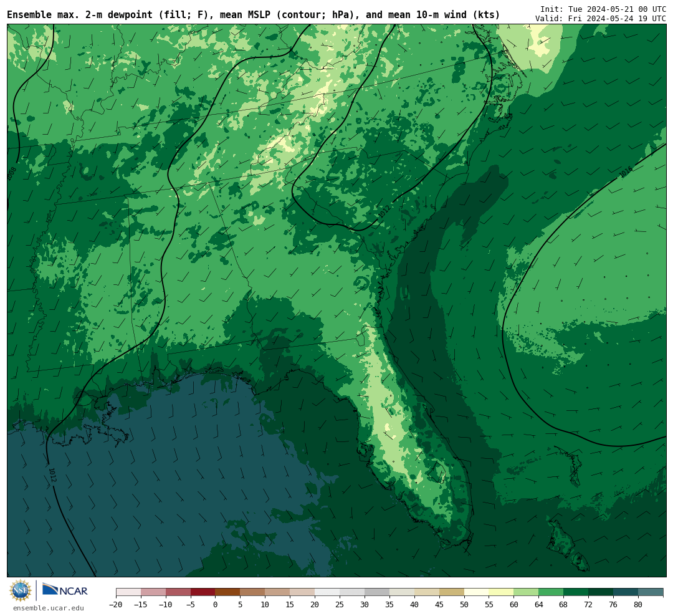This screenshot has height=616, width=673.
Task: Click the 60 to 64 light green swatch
Action: (x=527, y=592)
